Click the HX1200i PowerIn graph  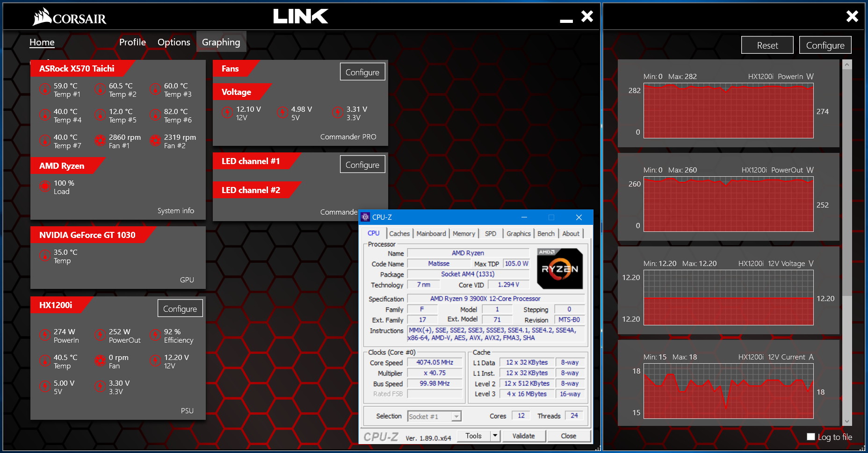click(x=729, y=111)
